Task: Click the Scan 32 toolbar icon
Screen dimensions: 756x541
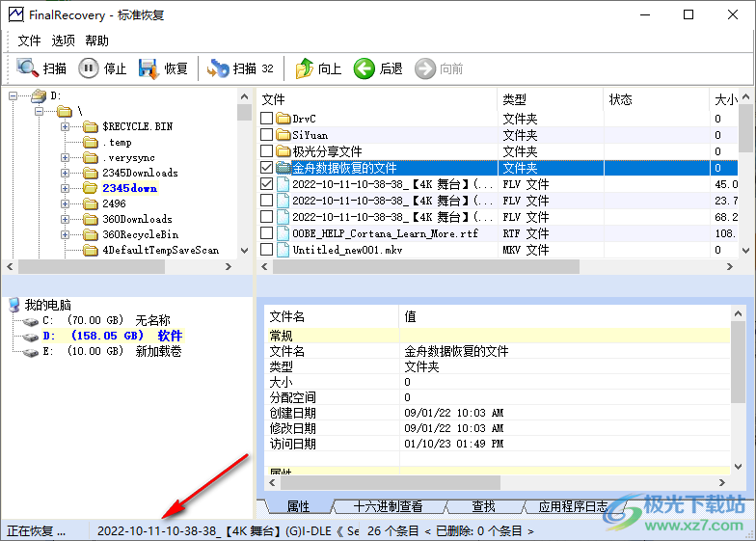Action: (x=218, y=68)
